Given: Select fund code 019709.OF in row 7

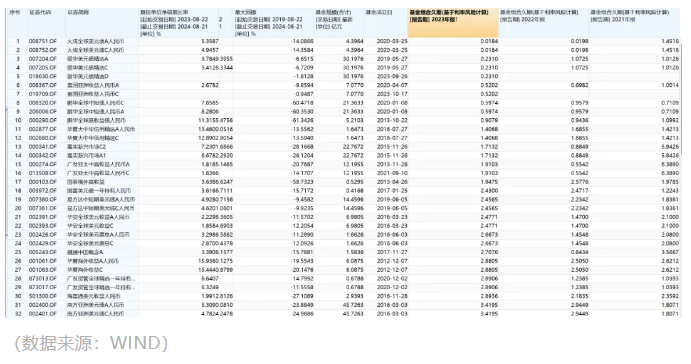Looking at the screenshot, I should [43, 94].
